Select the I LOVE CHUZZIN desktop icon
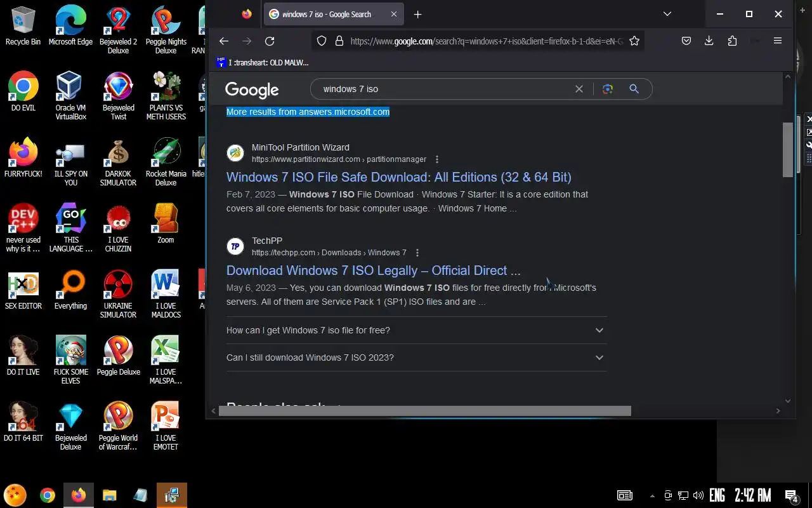 pos(118,228)
